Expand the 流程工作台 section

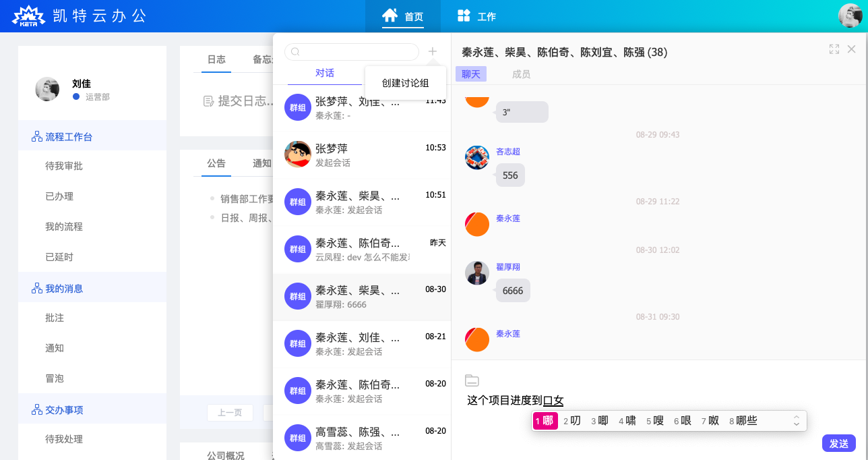click(92, 137)
